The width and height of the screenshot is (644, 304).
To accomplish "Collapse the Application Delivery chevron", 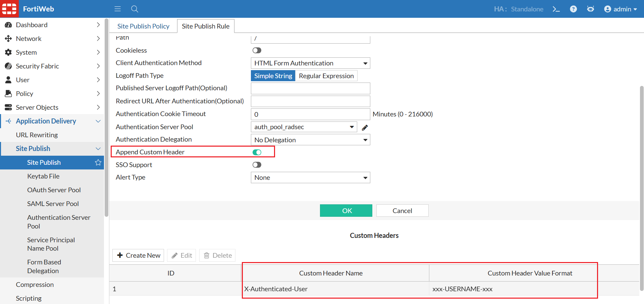I will [98, 121].
